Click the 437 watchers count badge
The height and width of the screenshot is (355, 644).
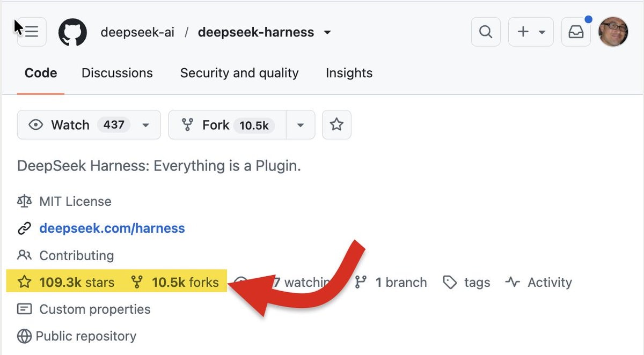point(114,125)
